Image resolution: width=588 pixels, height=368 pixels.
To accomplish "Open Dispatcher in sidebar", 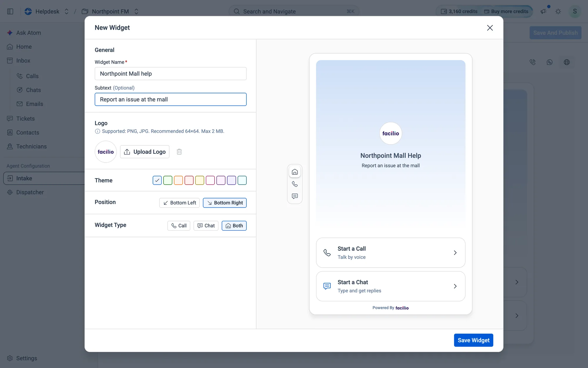I will (x=30, y=192).
